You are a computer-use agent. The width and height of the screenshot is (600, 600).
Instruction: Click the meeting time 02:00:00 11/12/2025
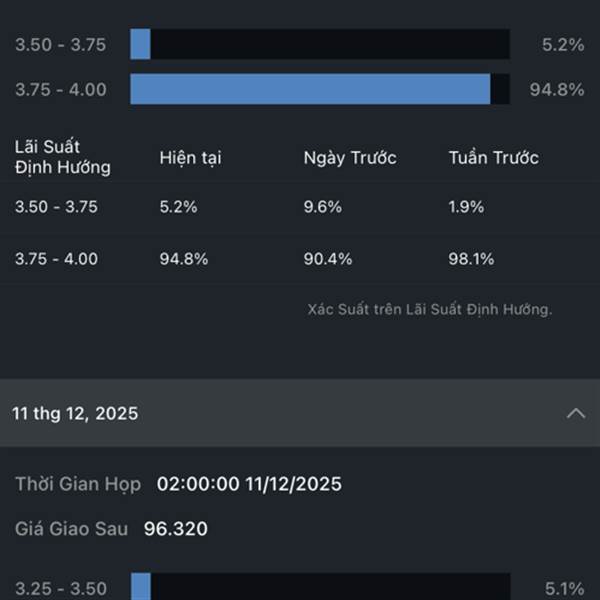coord(249,484)
